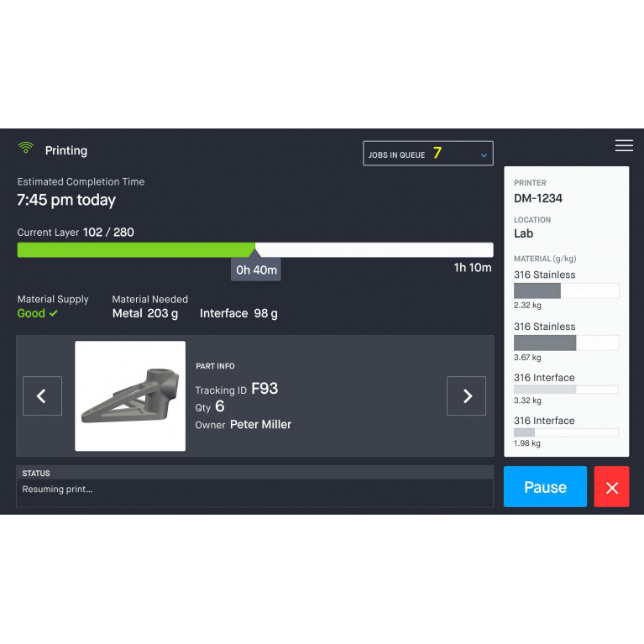644x644 pixels.
Task: Click the Status message Resuming print
Action: click(57, 490)
